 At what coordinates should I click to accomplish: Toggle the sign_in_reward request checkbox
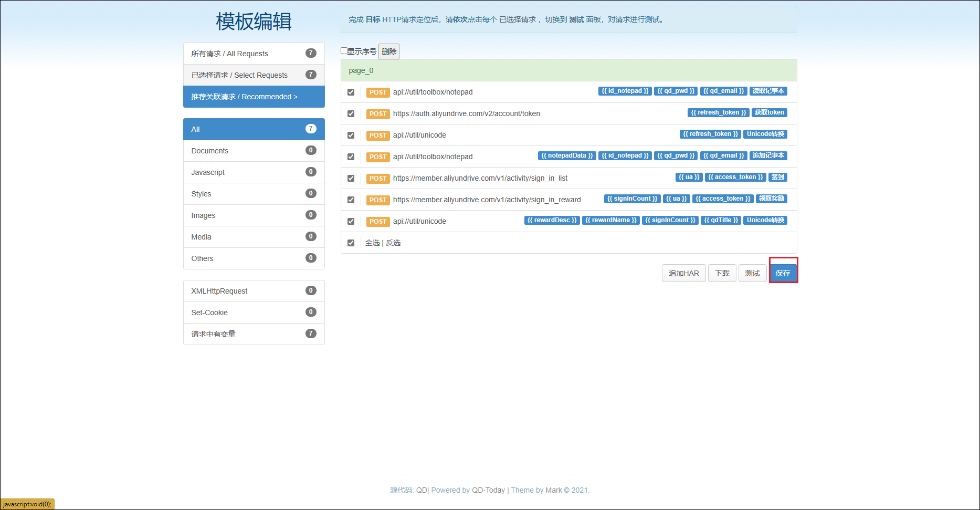coord(351,200)
